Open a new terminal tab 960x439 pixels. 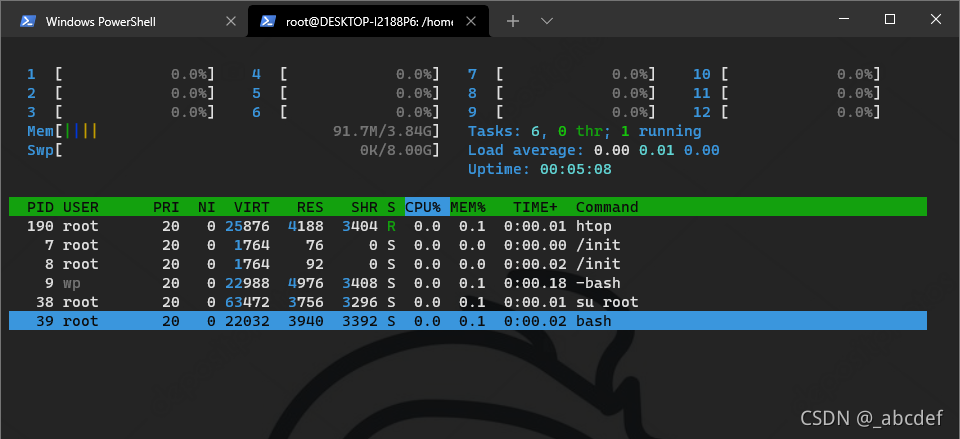[513, 21]
